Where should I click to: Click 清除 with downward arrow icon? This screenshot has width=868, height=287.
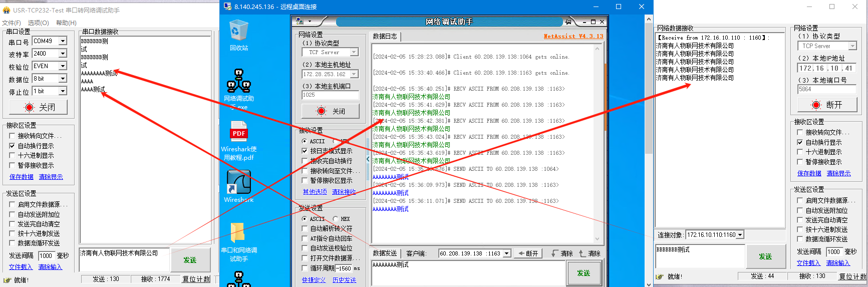[x=562, y=253]
